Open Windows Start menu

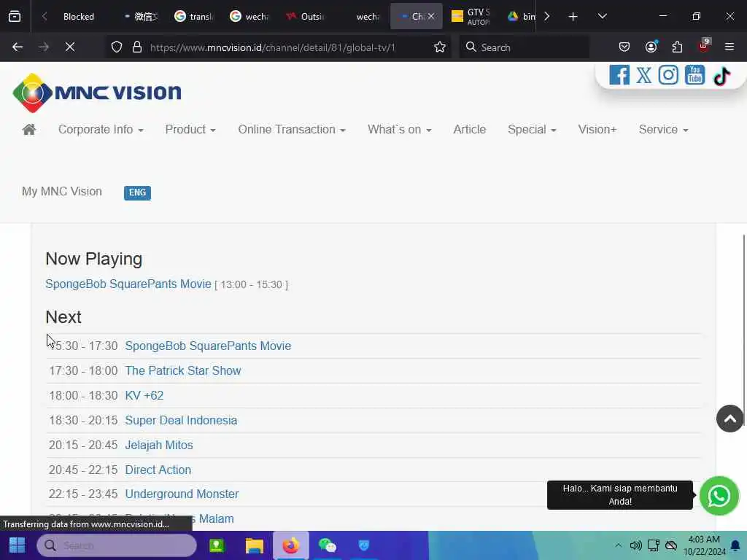18,545
